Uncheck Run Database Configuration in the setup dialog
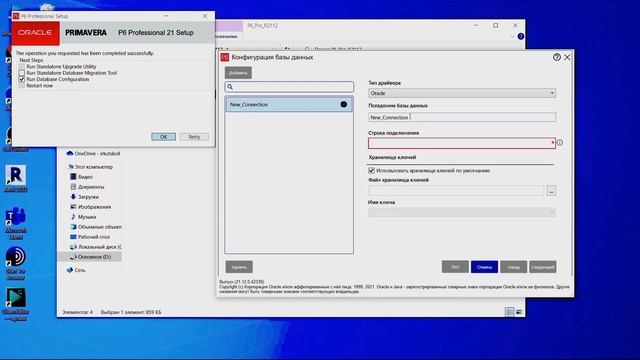 coord(22,79)
